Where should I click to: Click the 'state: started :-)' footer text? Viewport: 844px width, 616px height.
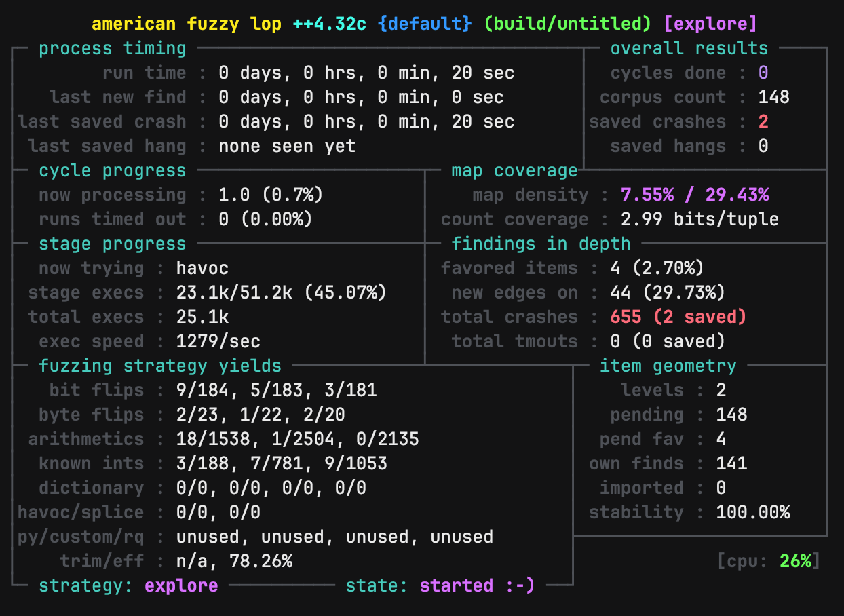(440, 585)
